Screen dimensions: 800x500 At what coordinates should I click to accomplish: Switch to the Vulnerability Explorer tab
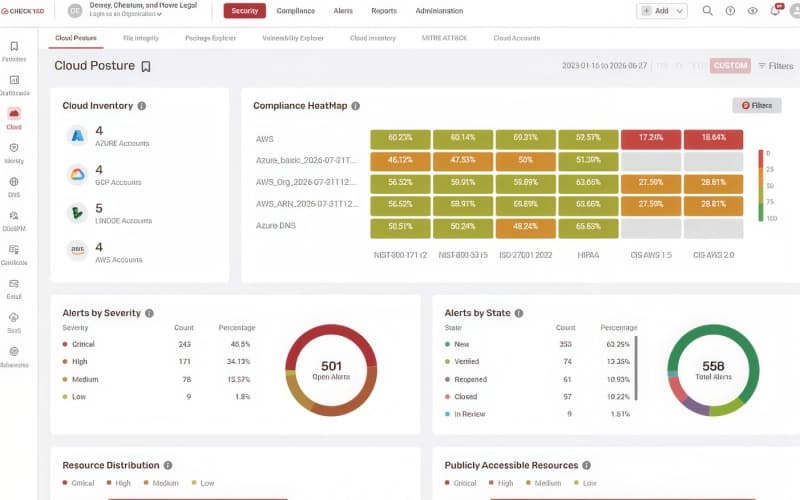click(293, 38)
